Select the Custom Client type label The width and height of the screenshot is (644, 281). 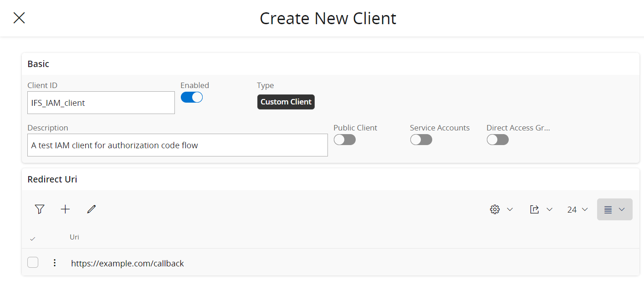click(286, 102)
